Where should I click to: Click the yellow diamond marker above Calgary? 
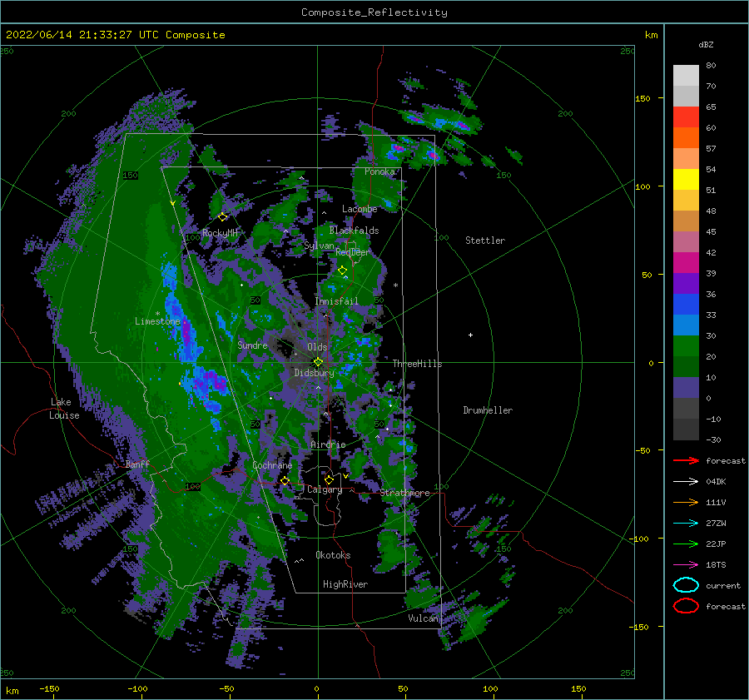click(329, 479)
